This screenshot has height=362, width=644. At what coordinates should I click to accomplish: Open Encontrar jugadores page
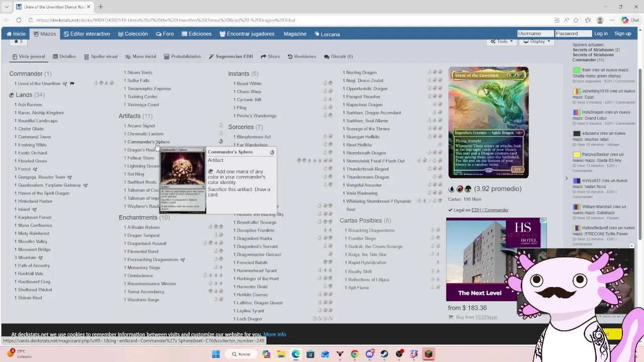(x=247, y=34)
